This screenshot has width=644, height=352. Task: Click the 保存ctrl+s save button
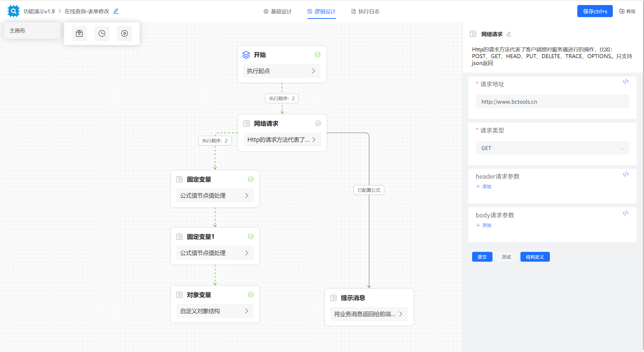click(595, 11)
